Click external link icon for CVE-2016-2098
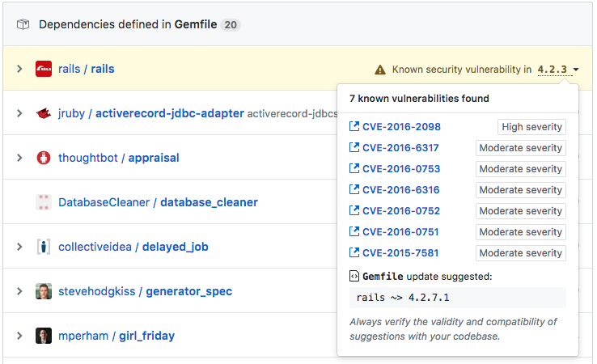 point(354,126)
